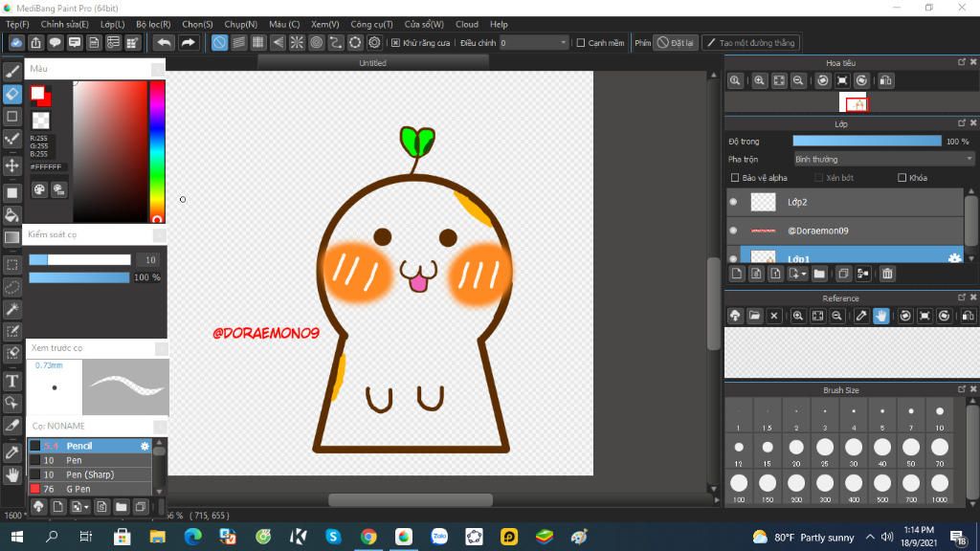
Task: Select Pen (Sharp) brush
Action: [89, 474]
